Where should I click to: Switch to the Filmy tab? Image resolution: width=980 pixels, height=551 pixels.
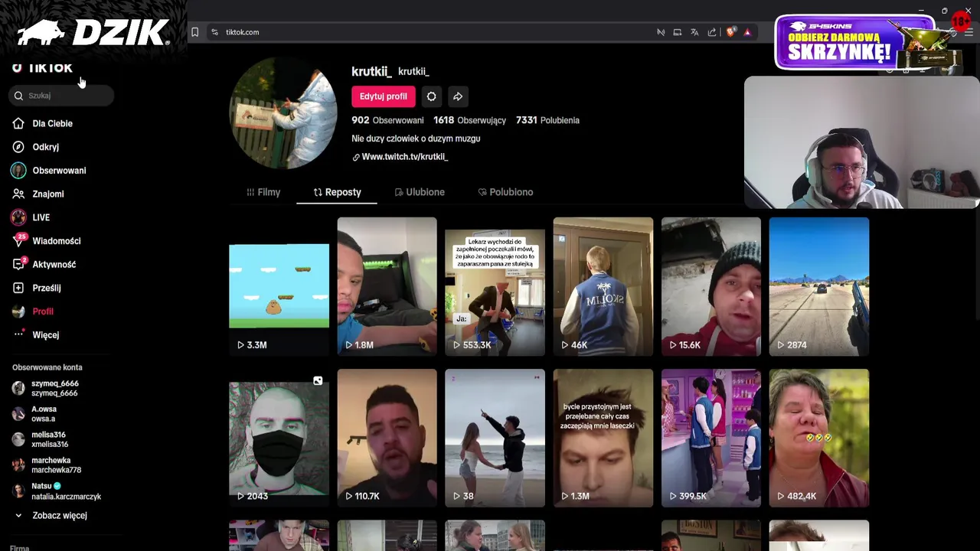pos(263,192)
